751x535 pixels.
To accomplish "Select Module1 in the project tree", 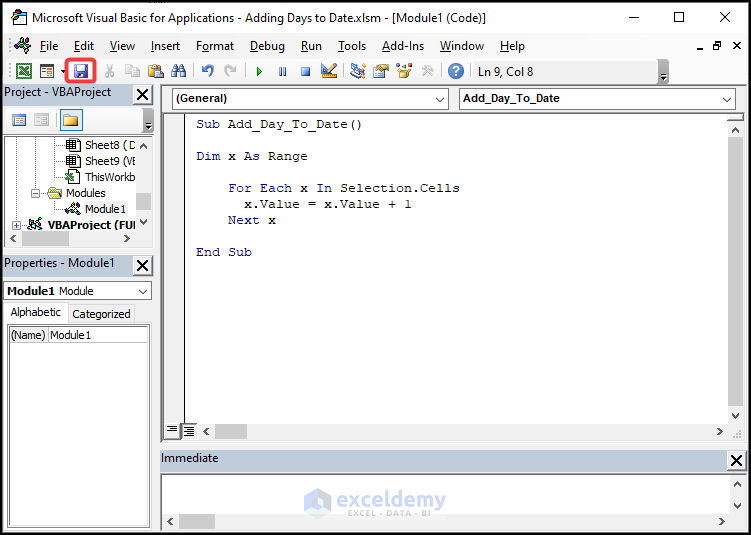I will click(x=105, y=209).
